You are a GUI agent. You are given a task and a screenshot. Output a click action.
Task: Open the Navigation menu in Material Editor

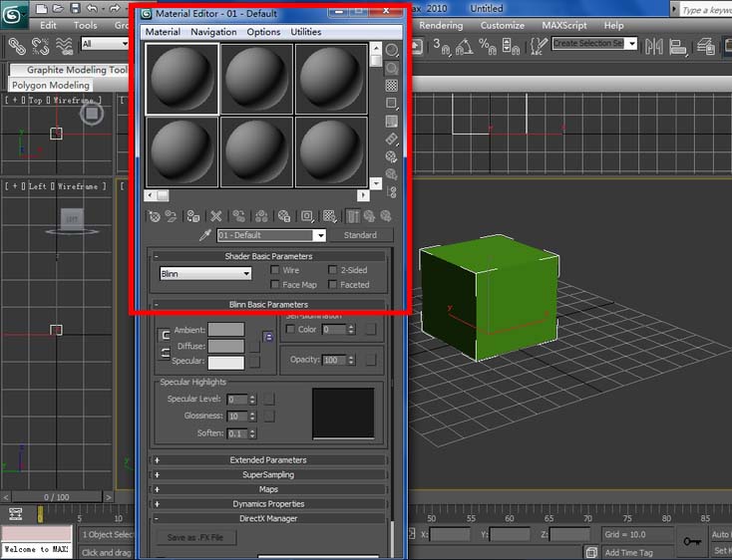pos(213,32)
